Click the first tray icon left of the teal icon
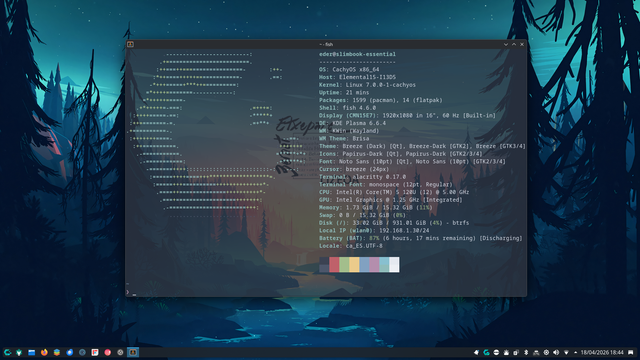 tap(476, 352)
